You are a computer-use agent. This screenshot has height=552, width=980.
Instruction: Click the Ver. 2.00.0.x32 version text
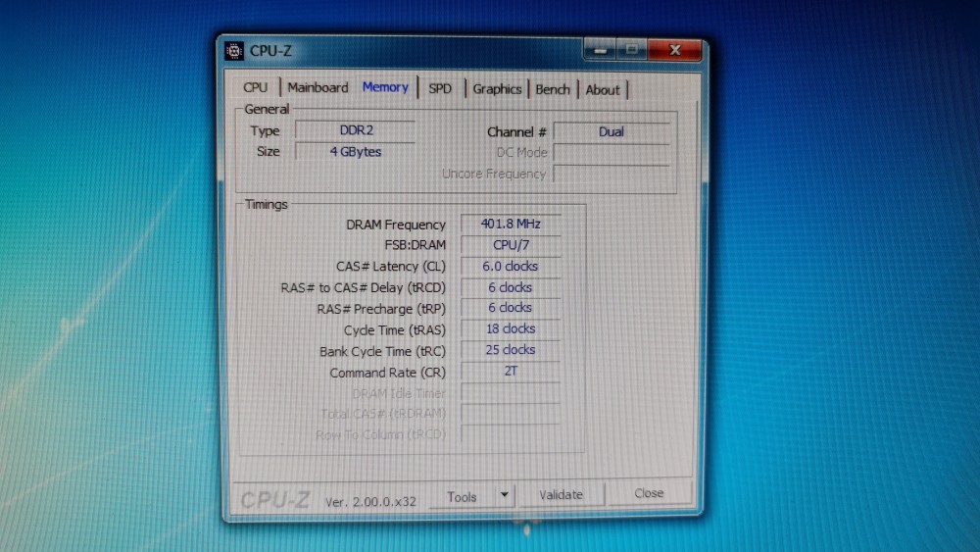tap(370, 501)
